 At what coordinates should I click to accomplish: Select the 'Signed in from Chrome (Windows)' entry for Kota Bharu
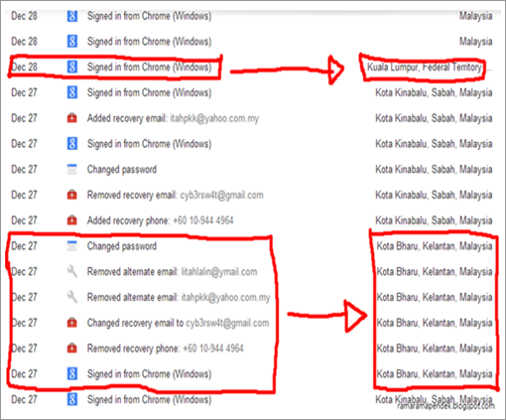(149, 374)
